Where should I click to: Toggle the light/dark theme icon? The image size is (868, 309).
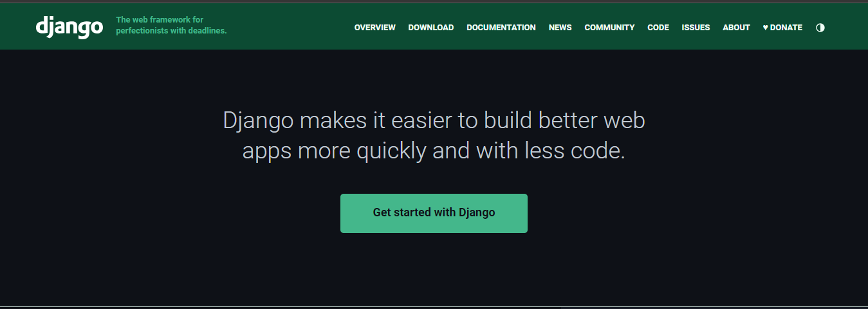pos(820,28)
